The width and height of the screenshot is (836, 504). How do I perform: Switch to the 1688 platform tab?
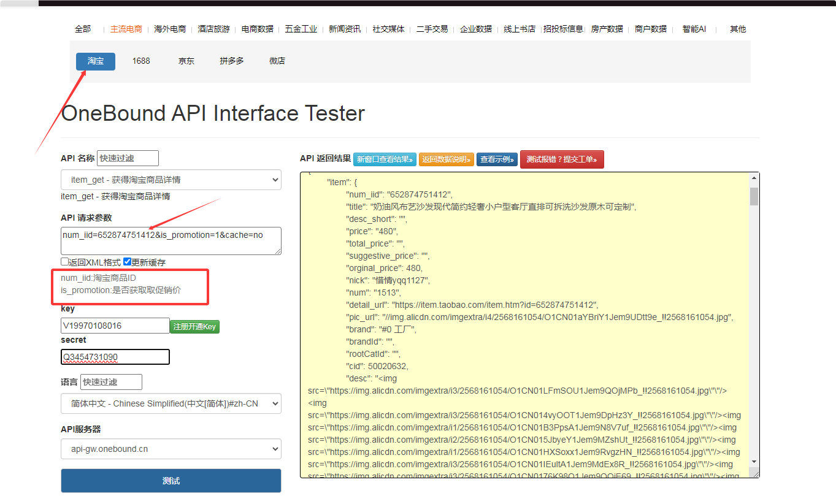(x=141, y=61)
